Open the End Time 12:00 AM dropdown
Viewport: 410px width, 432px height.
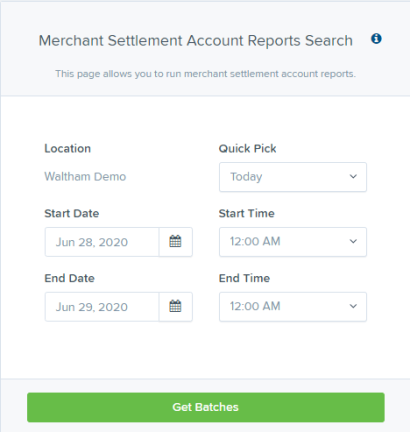click(293, 307)
